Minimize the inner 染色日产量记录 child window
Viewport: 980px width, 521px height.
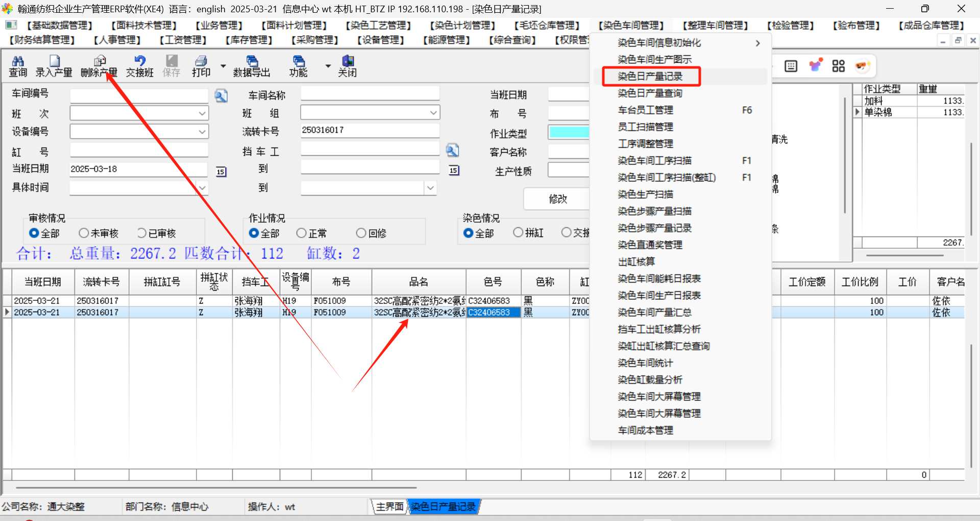[943, 41]
